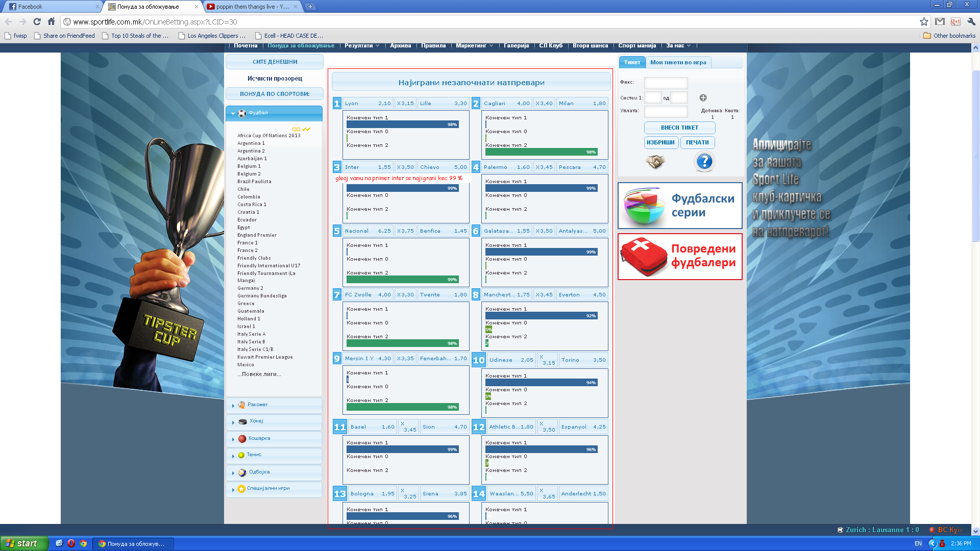Select Lyon home win odds 2,10
Screen dimensions: 980x551
pyautogui.click(x=367, y=103)
